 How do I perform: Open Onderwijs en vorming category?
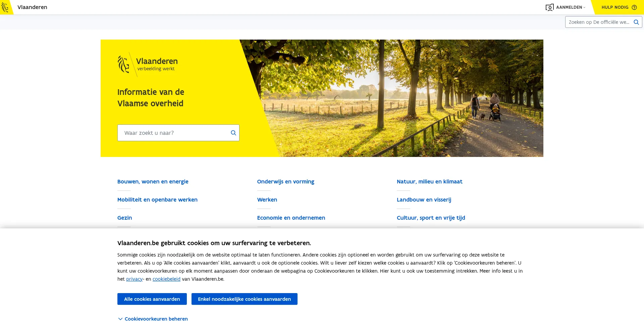(x=285, y=181)
